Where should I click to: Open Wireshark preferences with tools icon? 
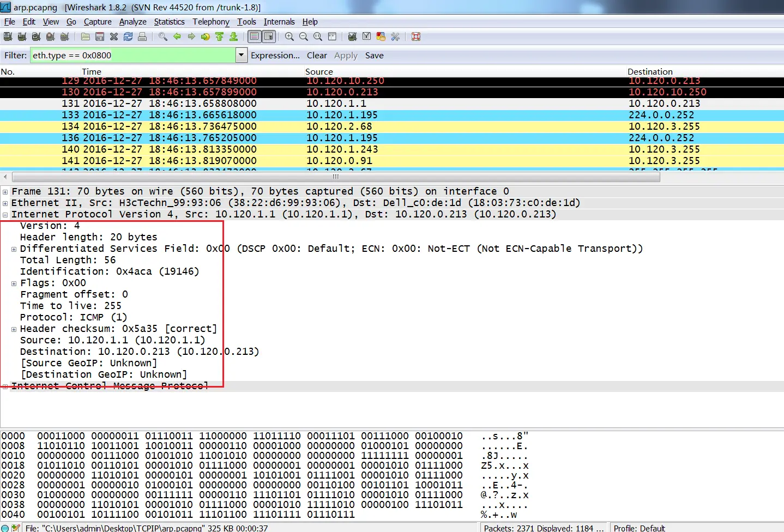click(395, 37)
